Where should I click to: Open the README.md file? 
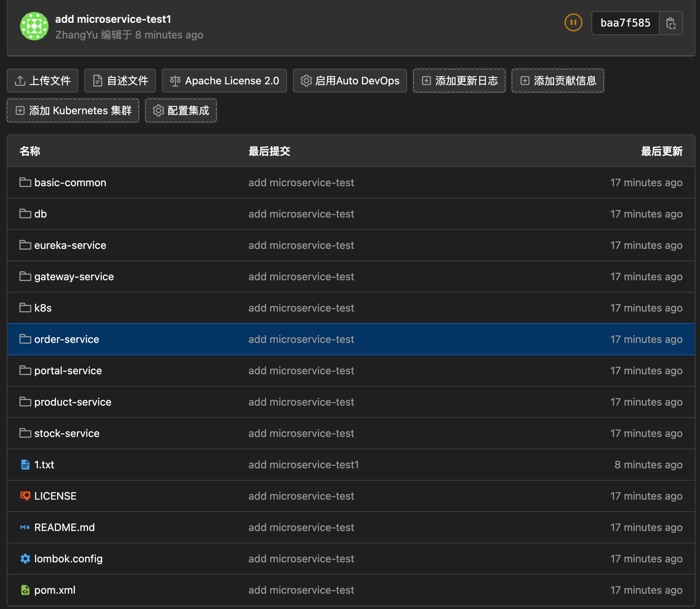(x=65, y=527)
